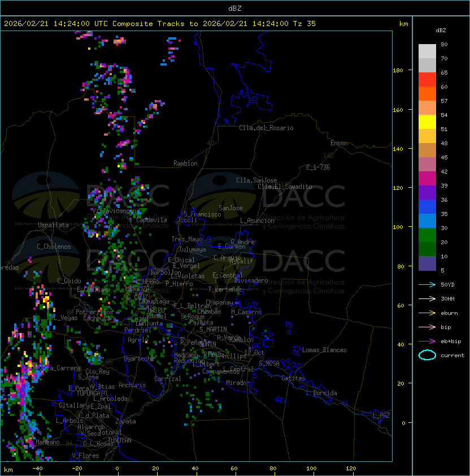
Task: Pick the bright yellow 51-54 dBZ swatch
Action: click(427, 122)
